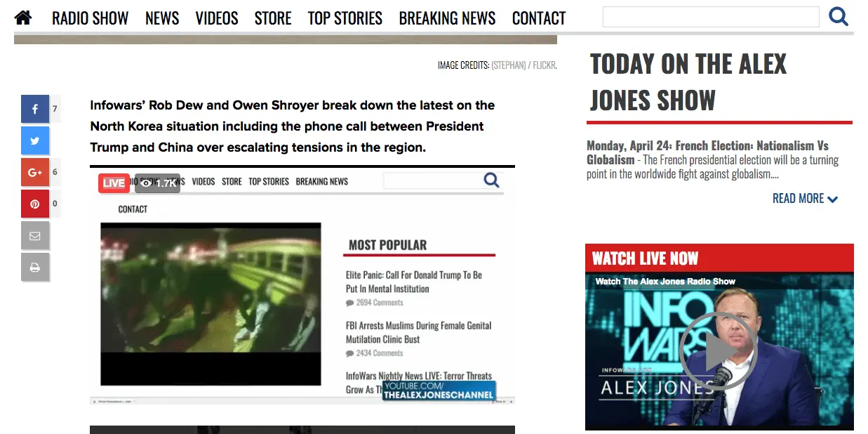Click the LIVE badge on video
This screenshot has width=868, height=434.
pos(114,183)
